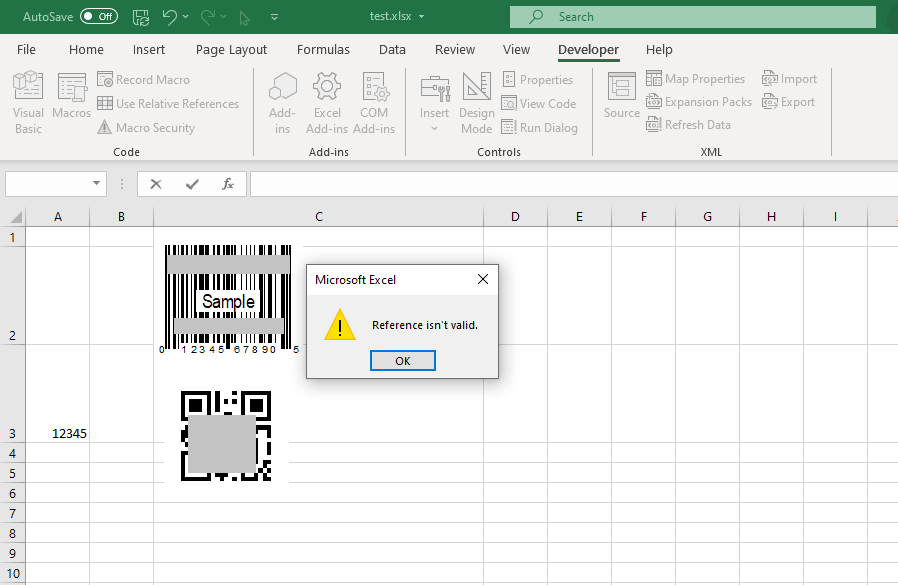This screenshot has width=898, height=585.
Task: Cancel the formula bar entry
Action: click(x=156, y=184)
